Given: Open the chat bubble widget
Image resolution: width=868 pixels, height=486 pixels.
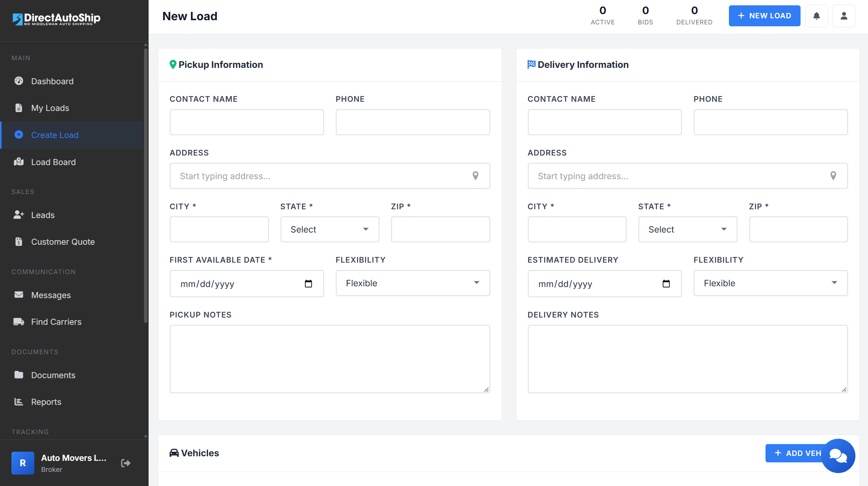Looking at the screenshot, I should tap(838, 456).
